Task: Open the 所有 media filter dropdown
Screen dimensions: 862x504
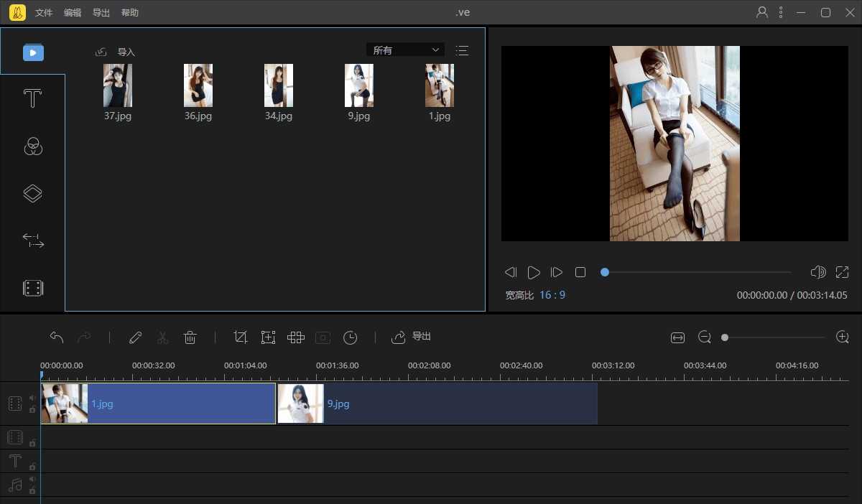Action: [x=405, y=50]
